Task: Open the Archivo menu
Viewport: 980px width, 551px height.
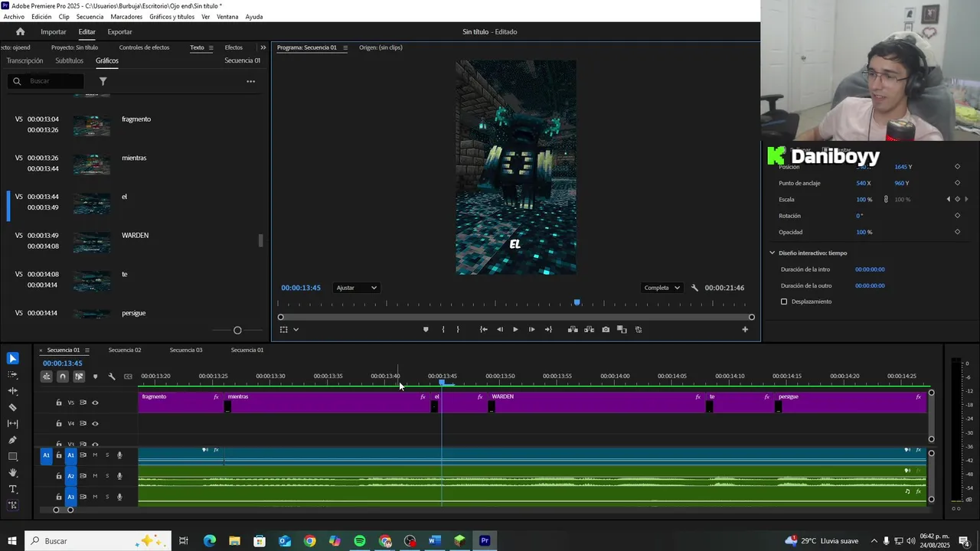Action: coord(14,17)
